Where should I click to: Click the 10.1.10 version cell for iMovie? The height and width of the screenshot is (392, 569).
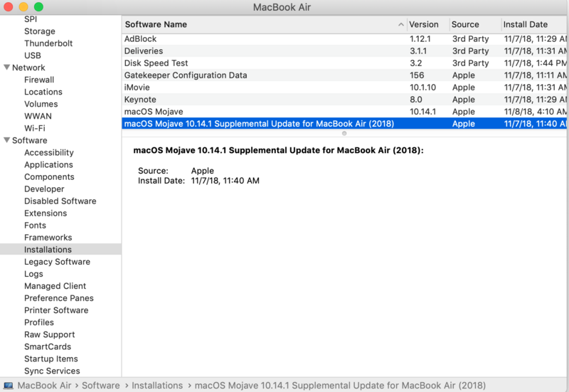(422, 88)
